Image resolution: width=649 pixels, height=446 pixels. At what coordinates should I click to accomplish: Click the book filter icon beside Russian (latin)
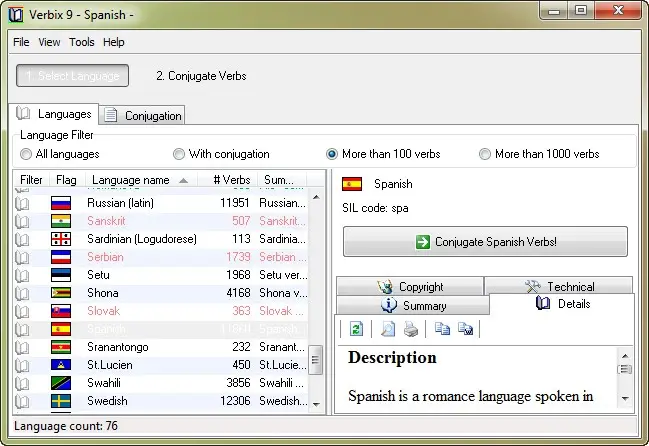[22, 203]
